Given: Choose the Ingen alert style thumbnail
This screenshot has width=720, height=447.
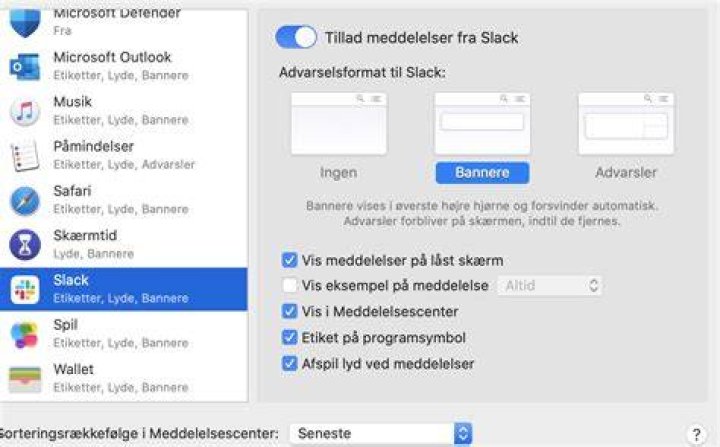Looking at the screenshot, I should click(x=339, y=124).
